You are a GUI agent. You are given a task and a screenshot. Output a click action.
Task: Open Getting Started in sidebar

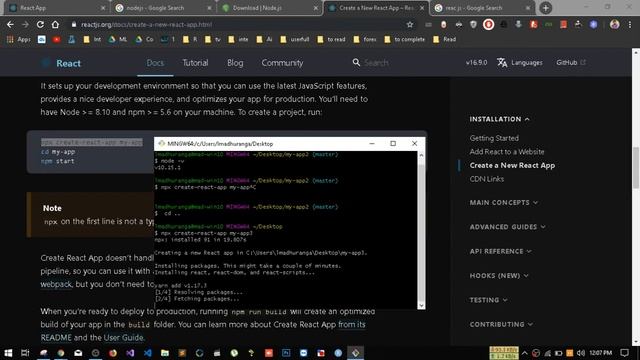(494, 138)
